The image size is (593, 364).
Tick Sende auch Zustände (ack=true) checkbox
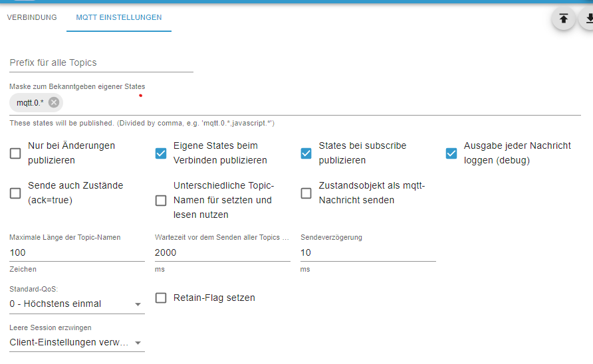coord(15,193)
